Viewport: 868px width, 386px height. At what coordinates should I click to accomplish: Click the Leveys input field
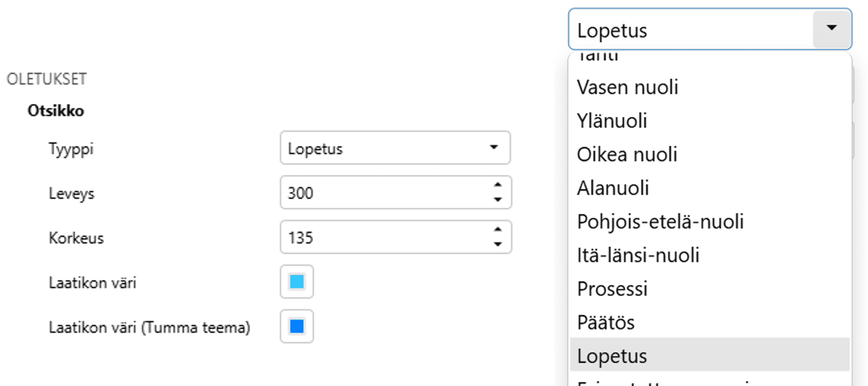point(384,193)
